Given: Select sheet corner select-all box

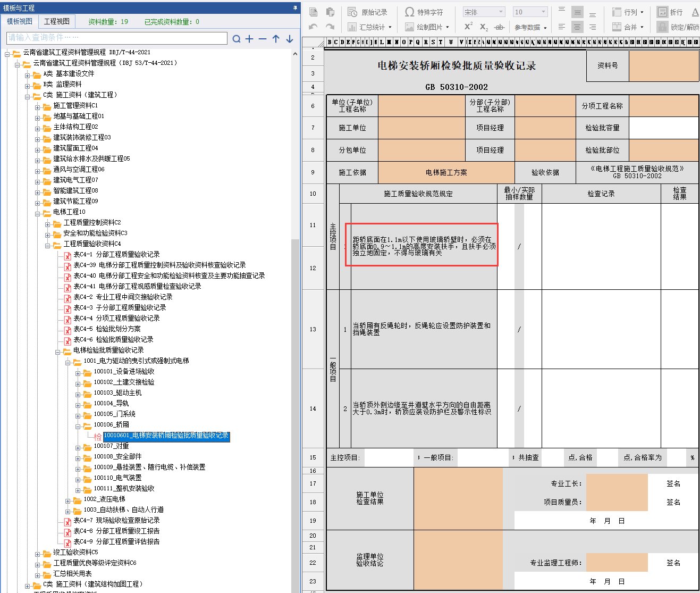Looking at the screenshot, I should point(314,42).
